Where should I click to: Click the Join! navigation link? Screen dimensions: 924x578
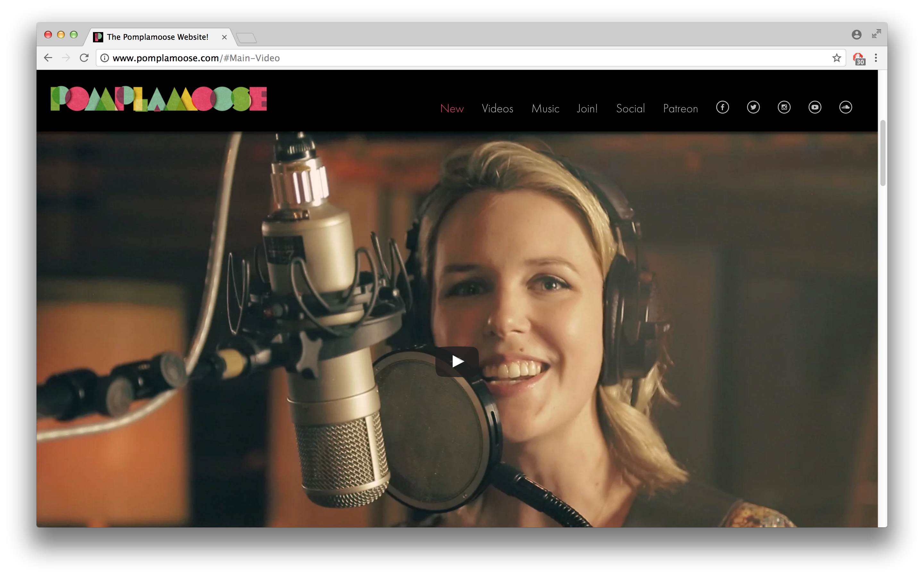pos(587,108)
